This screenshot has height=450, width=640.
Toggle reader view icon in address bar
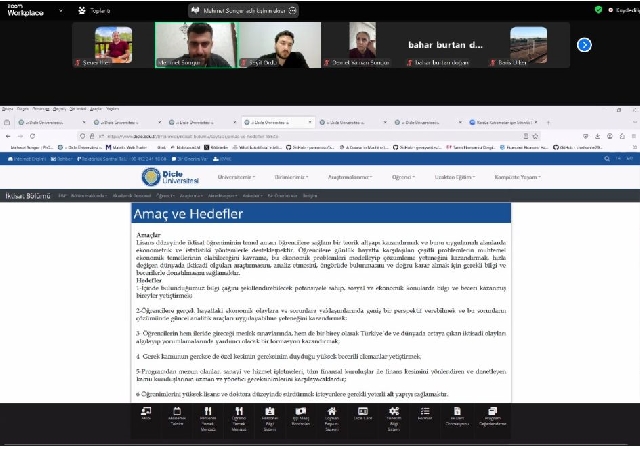(526, 136)
